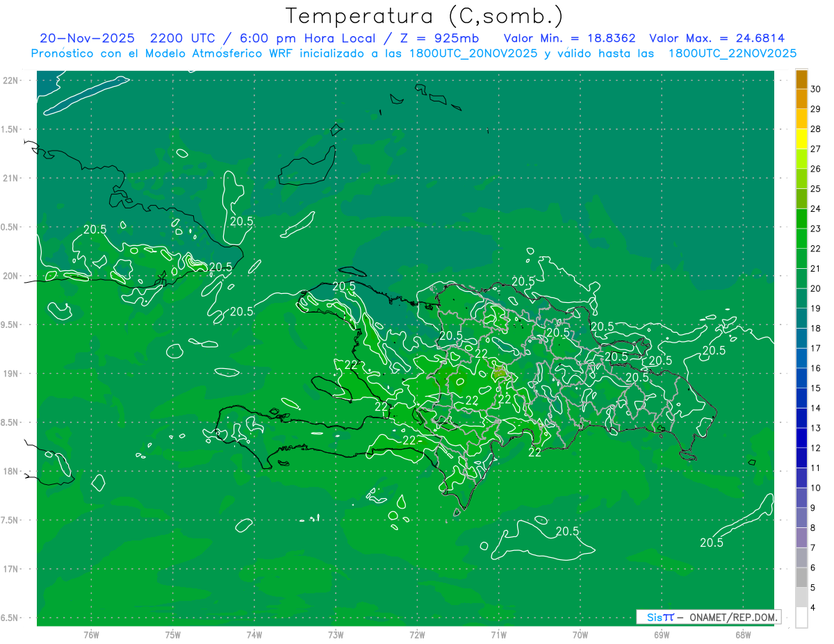Click the "7.5N" latitude axis label

(9, 520)
